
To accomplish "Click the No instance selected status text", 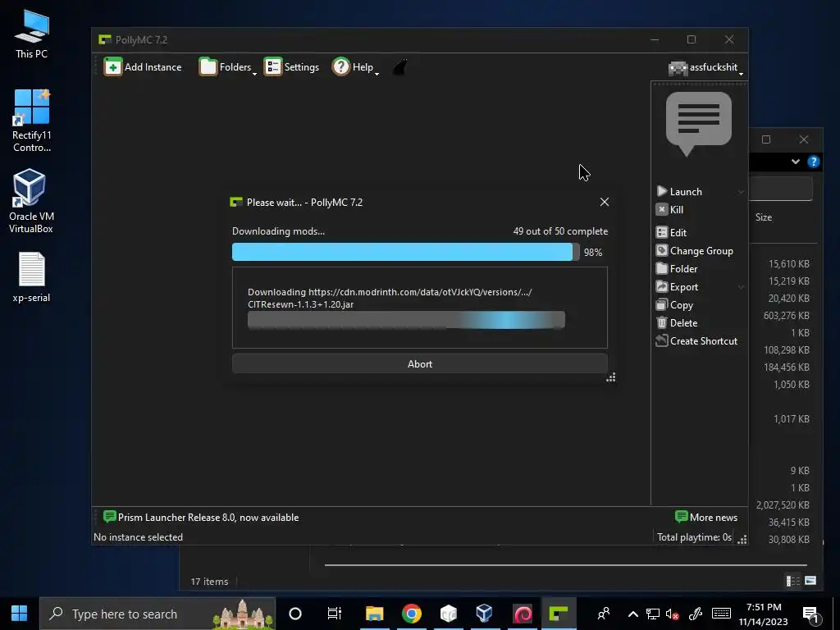I will [138, 537].
